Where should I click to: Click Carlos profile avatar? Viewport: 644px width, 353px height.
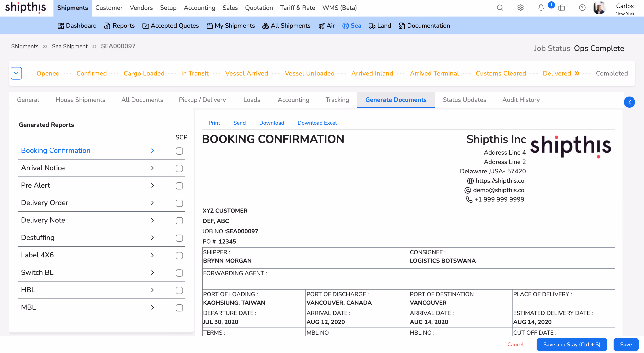tap(599, 8)
